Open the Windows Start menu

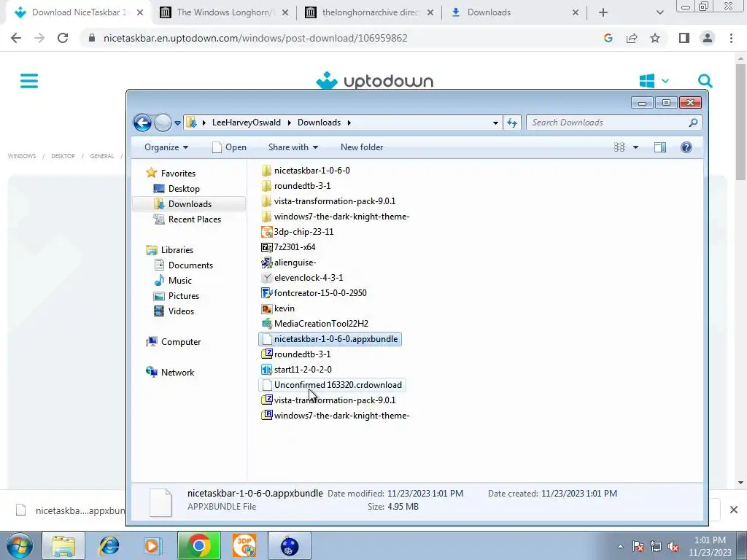click(x=20, y=545)
